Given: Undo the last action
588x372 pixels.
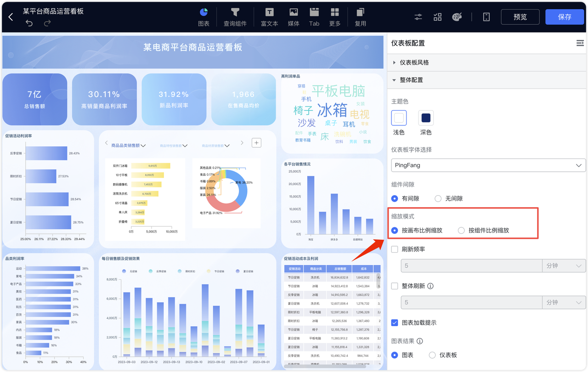Looking at the screenshot, I should (x=29, y=23).
